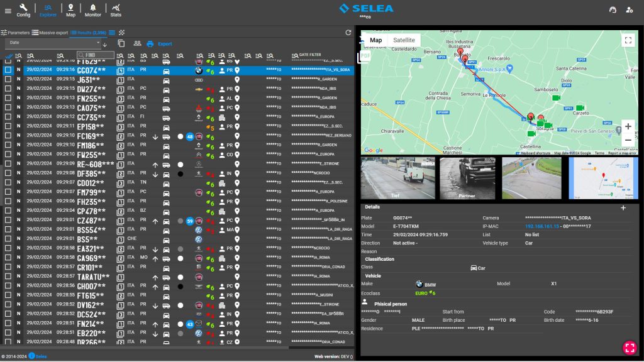Screen dimensions: 644x362
Task: Switch to list view layout icon
Action: click(112, 33)
